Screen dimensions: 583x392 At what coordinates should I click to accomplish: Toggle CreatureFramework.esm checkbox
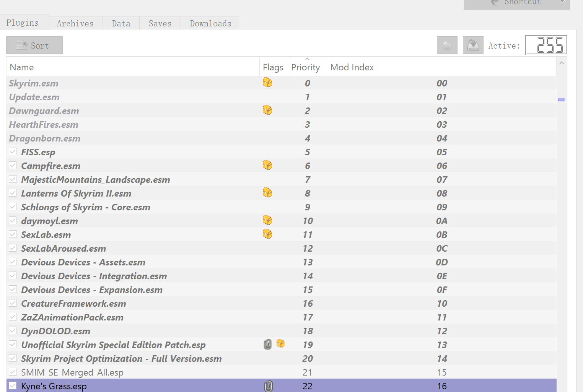pos(13,303)
